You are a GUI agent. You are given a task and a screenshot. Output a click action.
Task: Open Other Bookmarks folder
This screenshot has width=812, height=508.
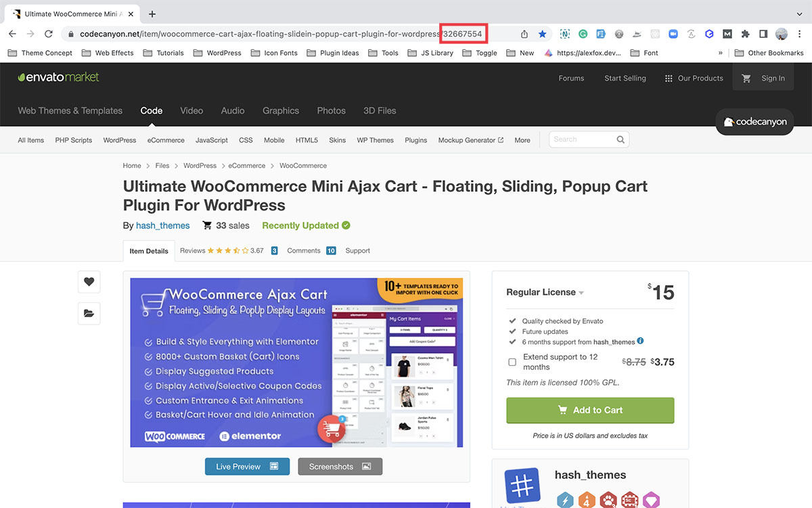(769, 53)
